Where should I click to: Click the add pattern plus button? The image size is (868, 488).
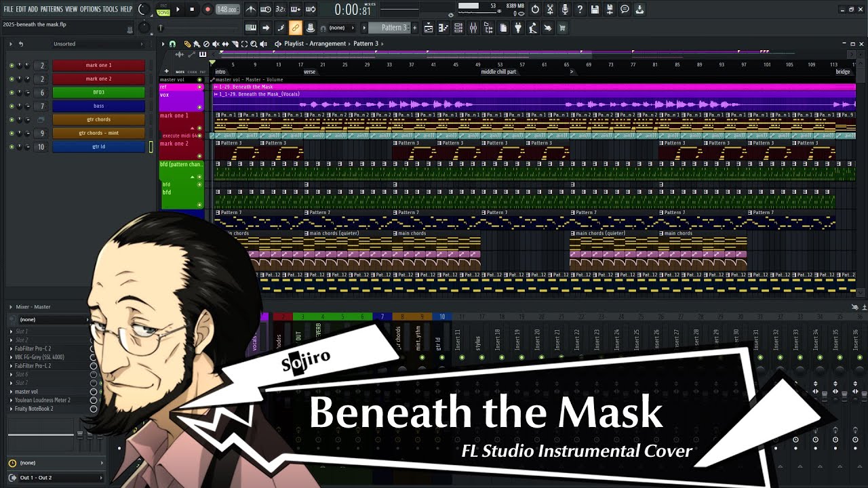[414, 28]
